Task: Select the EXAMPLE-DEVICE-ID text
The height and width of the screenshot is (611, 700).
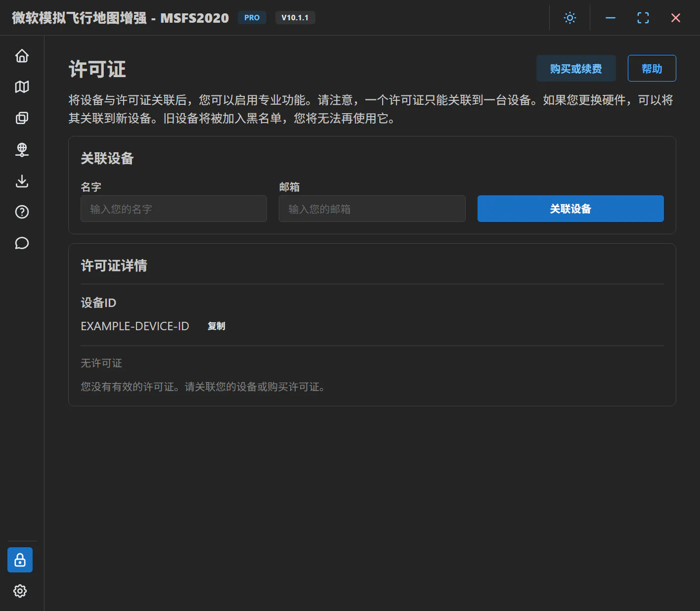Action: coord(135,326)
